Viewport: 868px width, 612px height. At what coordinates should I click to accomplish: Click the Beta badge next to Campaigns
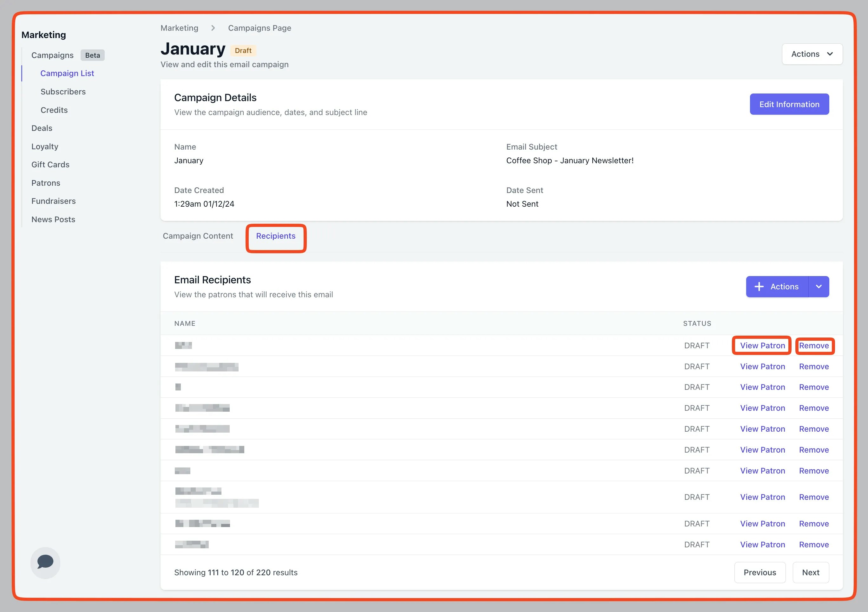[x=92, y=55]
